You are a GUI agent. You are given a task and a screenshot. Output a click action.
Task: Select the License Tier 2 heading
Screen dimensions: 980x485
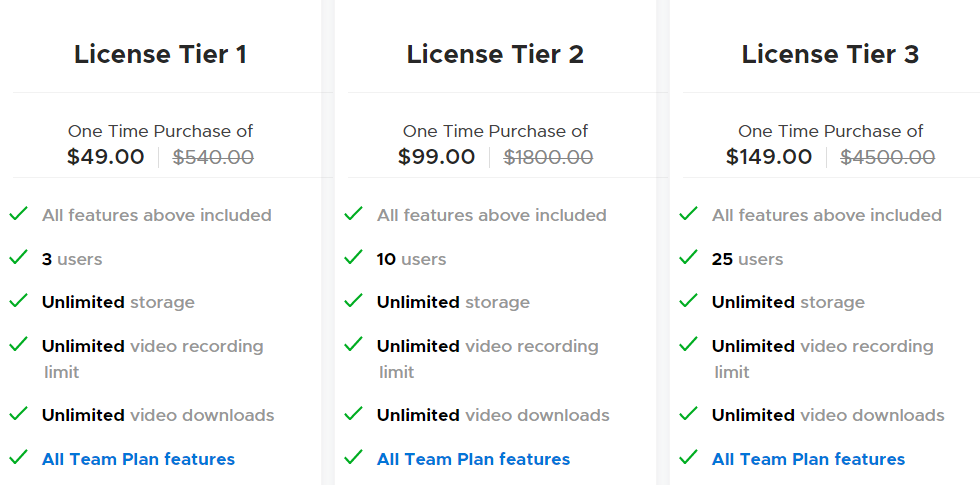(495, 54)
